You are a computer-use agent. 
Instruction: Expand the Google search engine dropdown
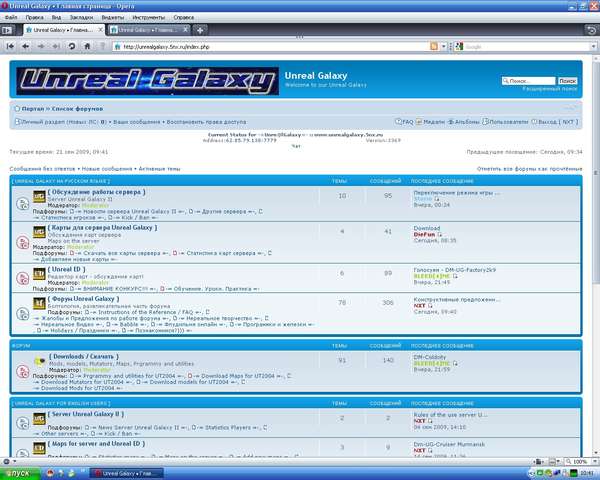pos(593,47)
